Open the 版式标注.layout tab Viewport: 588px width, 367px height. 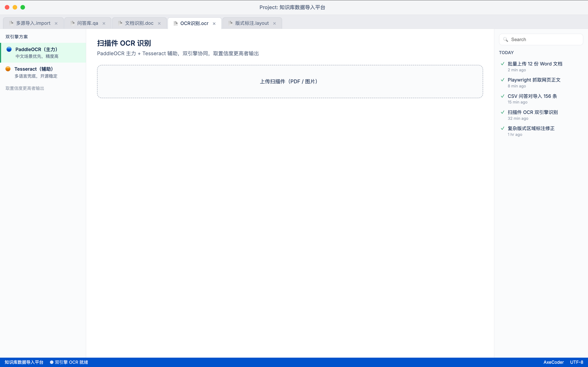point(252,23)
